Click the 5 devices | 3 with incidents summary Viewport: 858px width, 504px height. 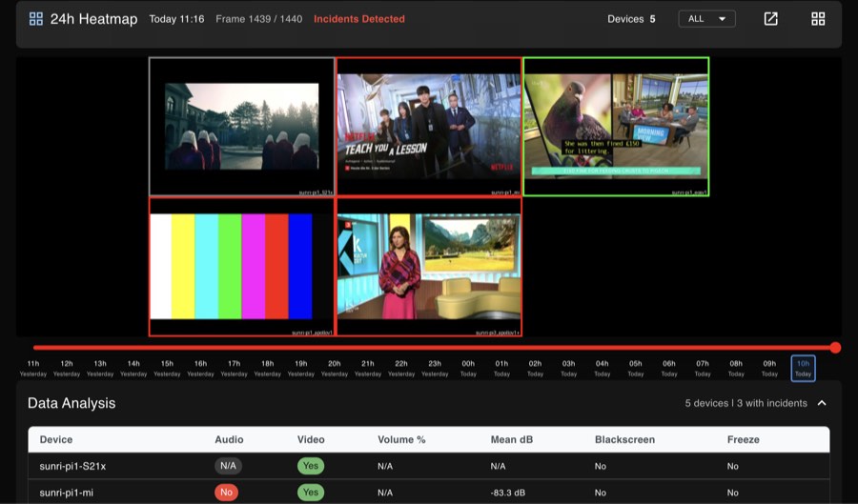click(x=746, y=403)
